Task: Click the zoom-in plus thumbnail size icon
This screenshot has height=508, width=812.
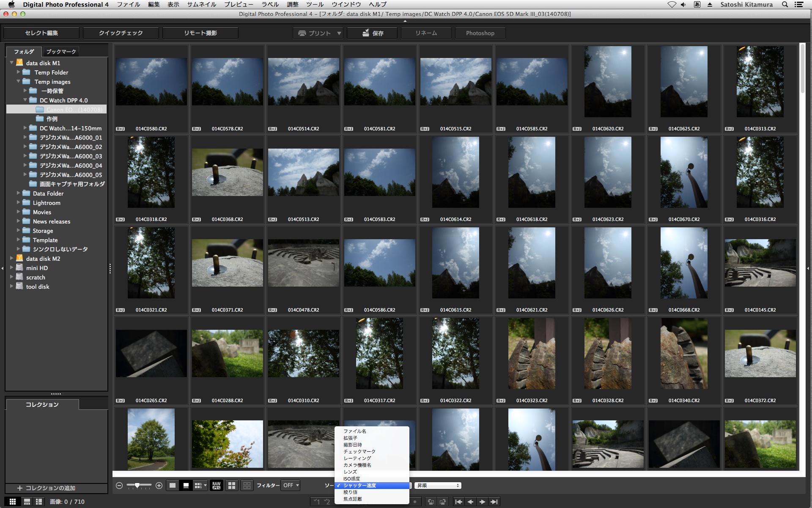Action: click(159, 486)
